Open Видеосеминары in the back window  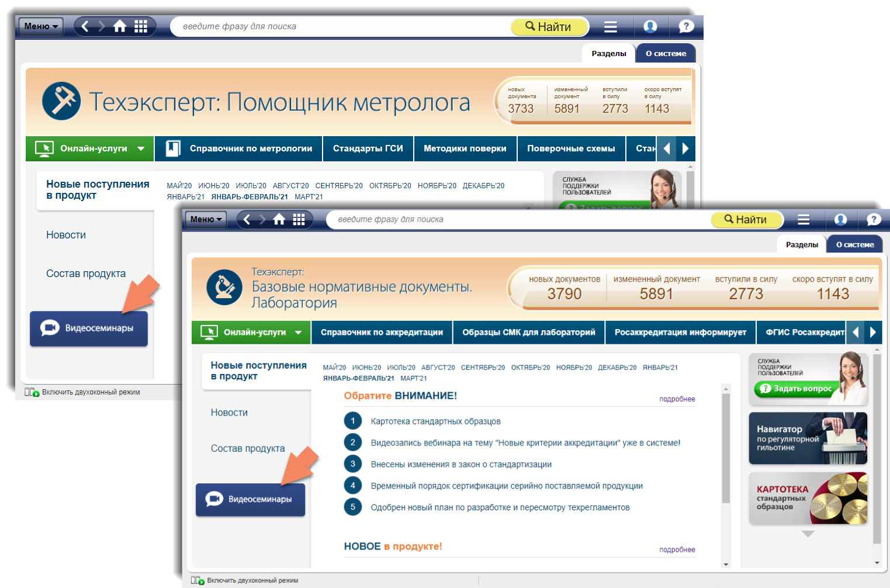pos(89,328)
